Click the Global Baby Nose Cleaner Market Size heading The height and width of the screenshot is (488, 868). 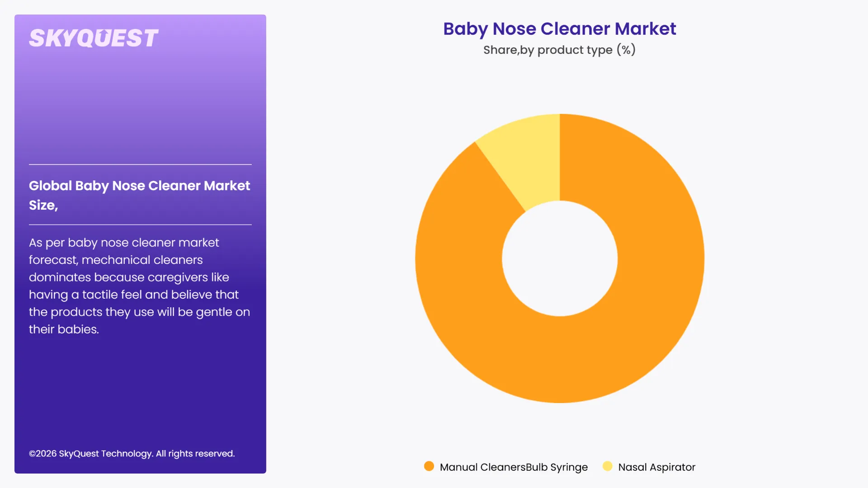tap(140, 195)
